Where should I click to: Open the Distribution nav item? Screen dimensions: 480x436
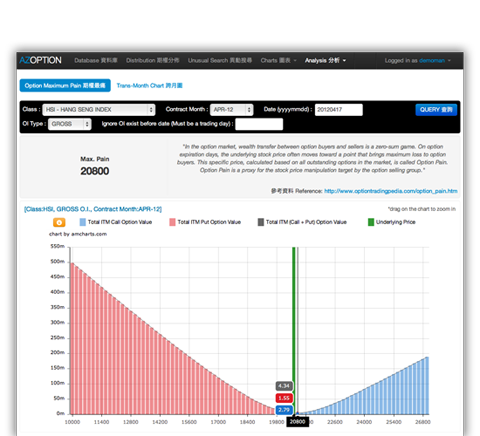click(152, 60)
